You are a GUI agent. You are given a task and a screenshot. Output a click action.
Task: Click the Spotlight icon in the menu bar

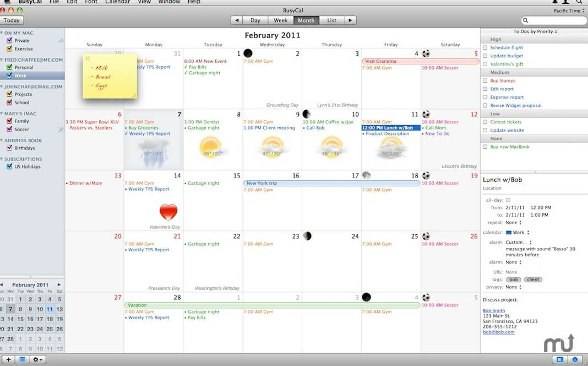(x=579, y=2)
